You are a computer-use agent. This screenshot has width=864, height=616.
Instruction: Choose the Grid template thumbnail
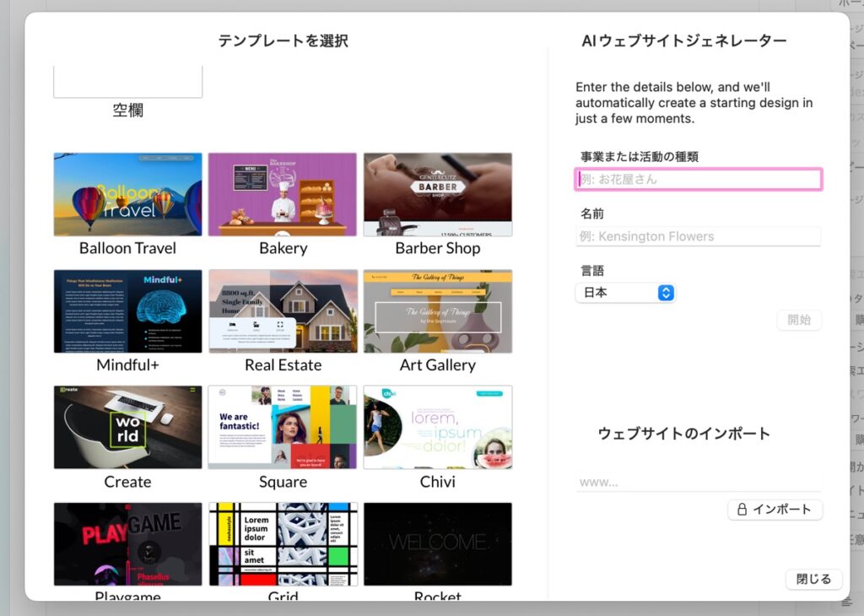[283, 543]
